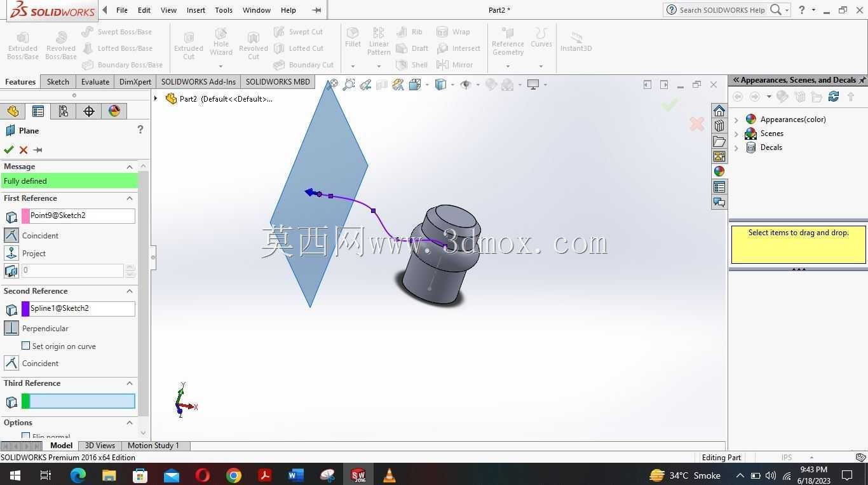The width and height of the screenshot is (868, 485).
Task: Select the Project constraint option
Action: pos(11,253)
